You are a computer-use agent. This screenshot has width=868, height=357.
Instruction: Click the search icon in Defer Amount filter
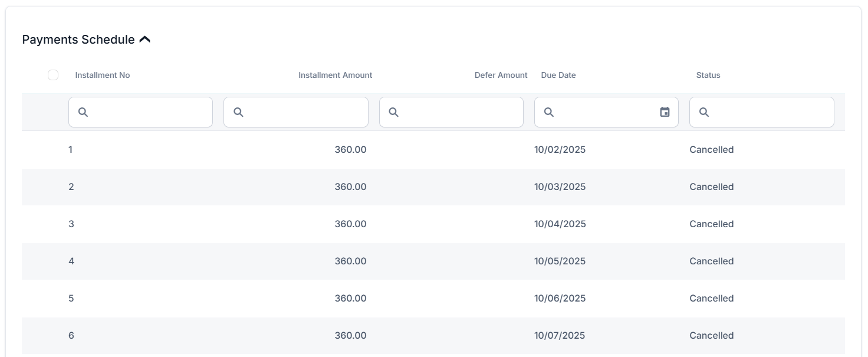[x=394, y=112]
